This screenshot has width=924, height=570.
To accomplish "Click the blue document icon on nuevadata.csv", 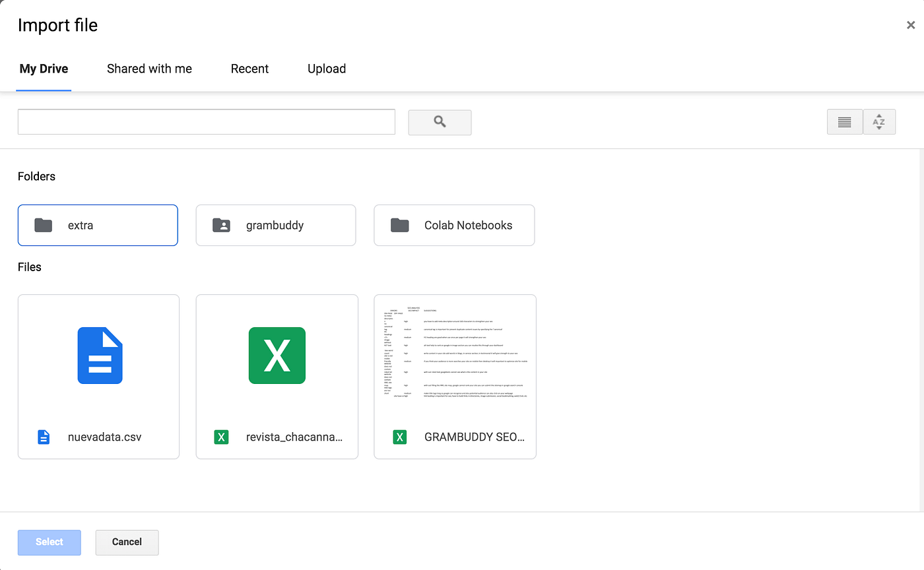I will (98, 356).
